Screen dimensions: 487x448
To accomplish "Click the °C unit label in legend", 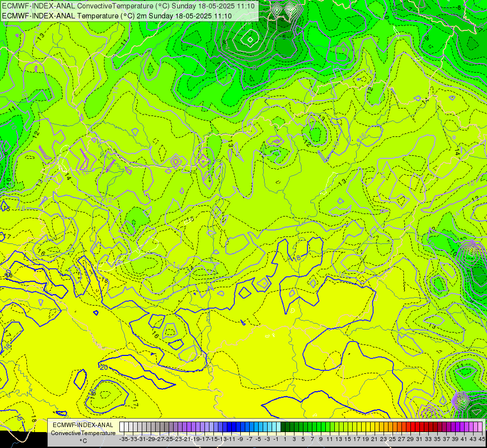I will pos(83,441).
